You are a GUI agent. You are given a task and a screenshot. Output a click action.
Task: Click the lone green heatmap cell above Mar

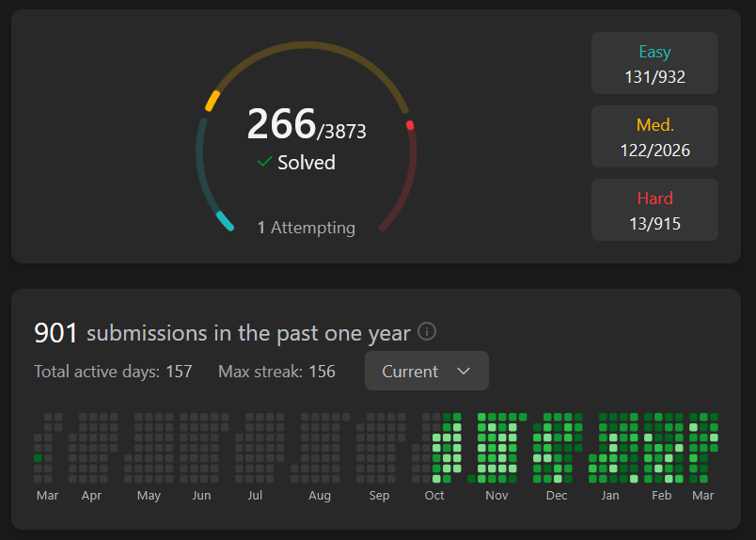pyautogui.click(x=38, y=458)
